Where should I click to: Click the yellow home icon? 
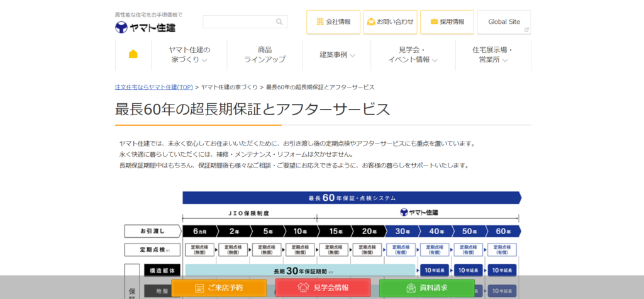[133, 54]
